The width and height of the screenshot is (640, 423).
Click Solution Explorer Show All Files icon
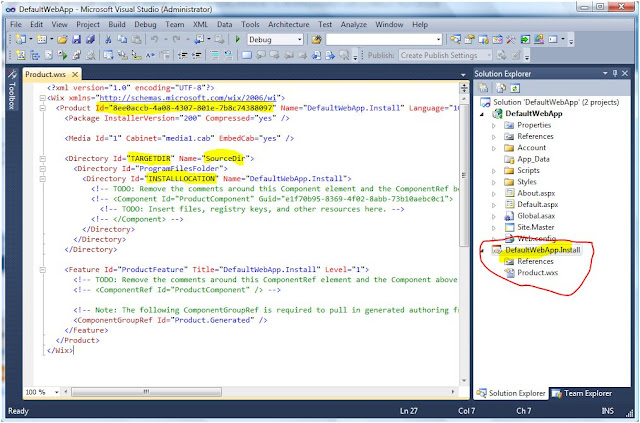click(501, 88)
